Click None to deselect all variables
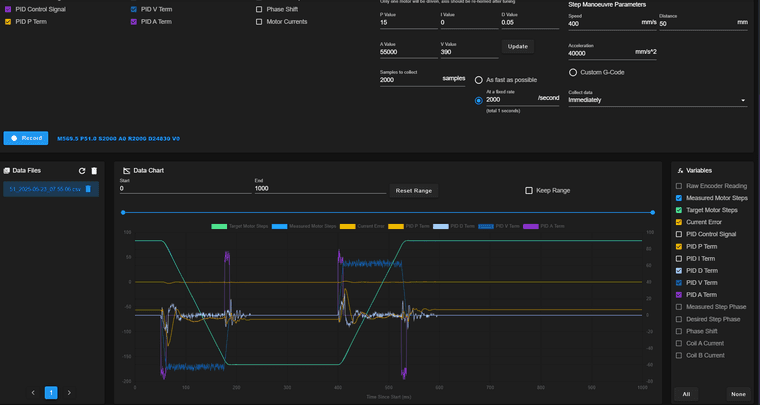Screen dimensions: 760x405 (x=738, y=394)
